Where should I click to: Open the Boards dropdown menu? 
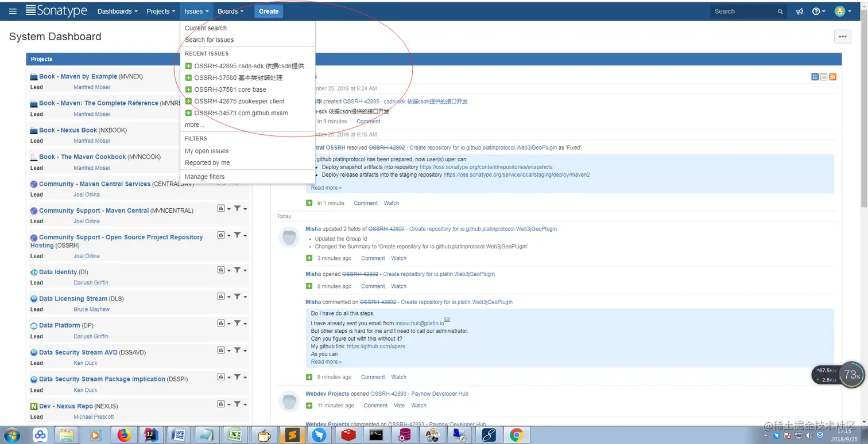pos(230,11)
